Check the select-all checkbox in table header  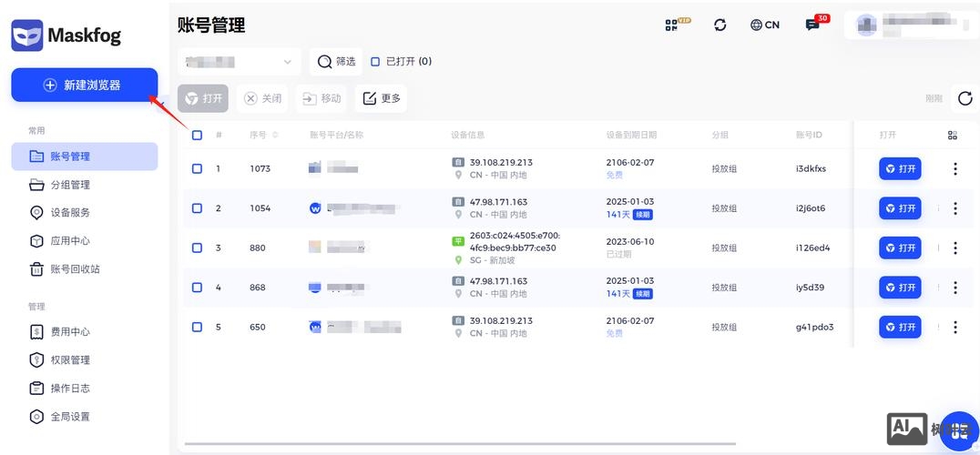click(x=197, y=135)
